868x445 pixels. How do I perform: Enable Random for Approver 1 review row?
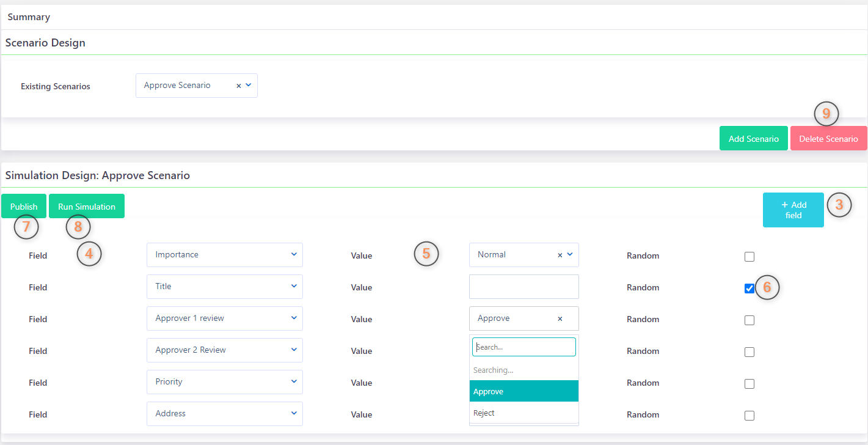[749, 320]
